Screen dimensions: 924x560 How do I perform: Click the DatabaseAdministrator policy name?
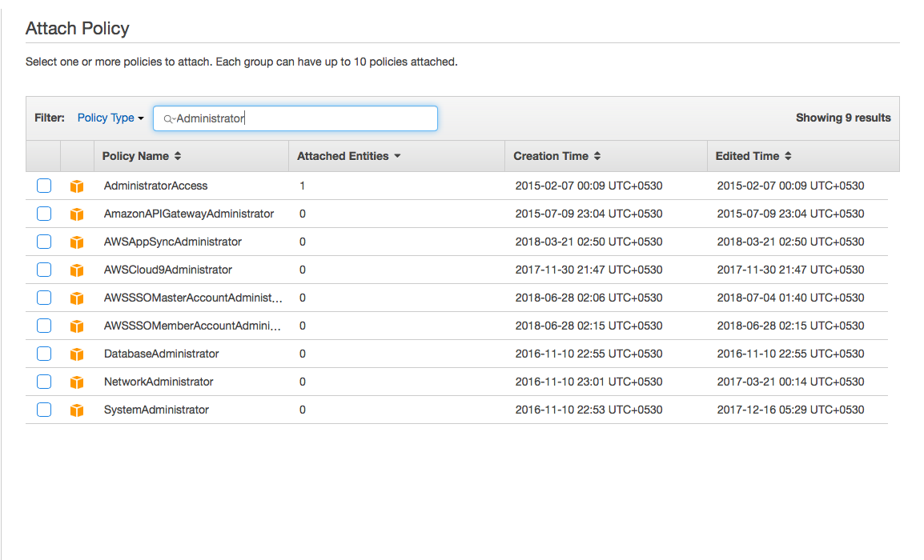coord(162,354)
